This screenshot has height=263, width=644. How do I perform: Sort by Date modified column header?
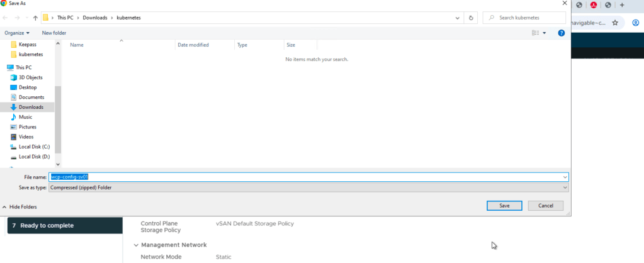(x=193, y=45)
